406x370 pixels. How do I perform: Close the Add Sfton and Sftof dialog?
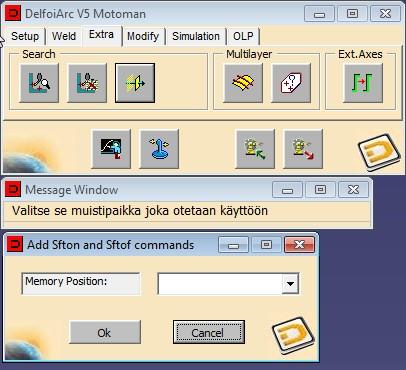tap(299, 245)
